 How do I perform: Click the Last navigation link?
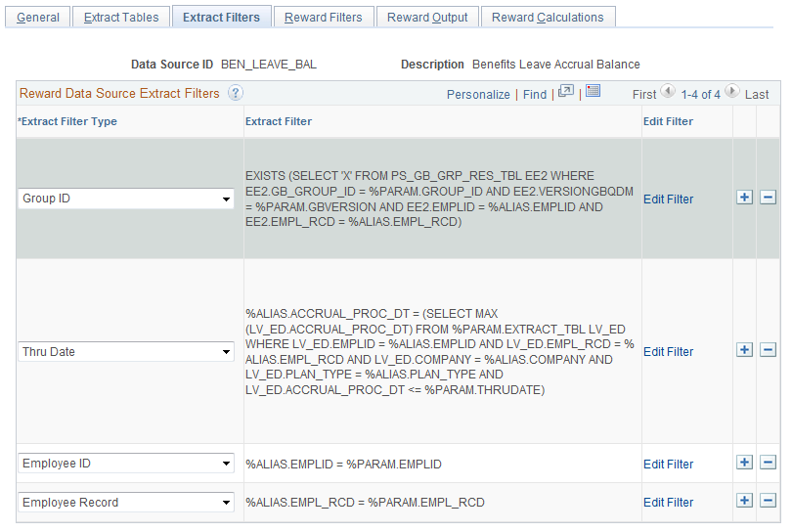click(x=757, y=95)
